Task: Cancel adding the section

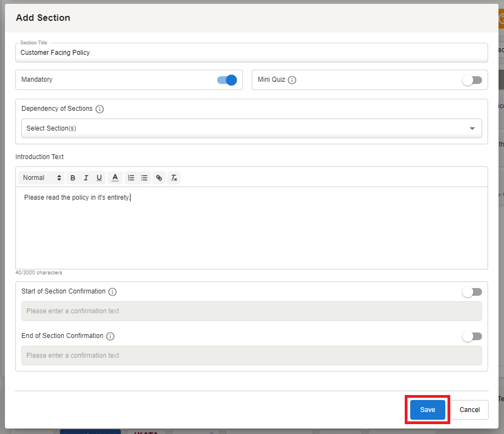Action: [469, 410]
